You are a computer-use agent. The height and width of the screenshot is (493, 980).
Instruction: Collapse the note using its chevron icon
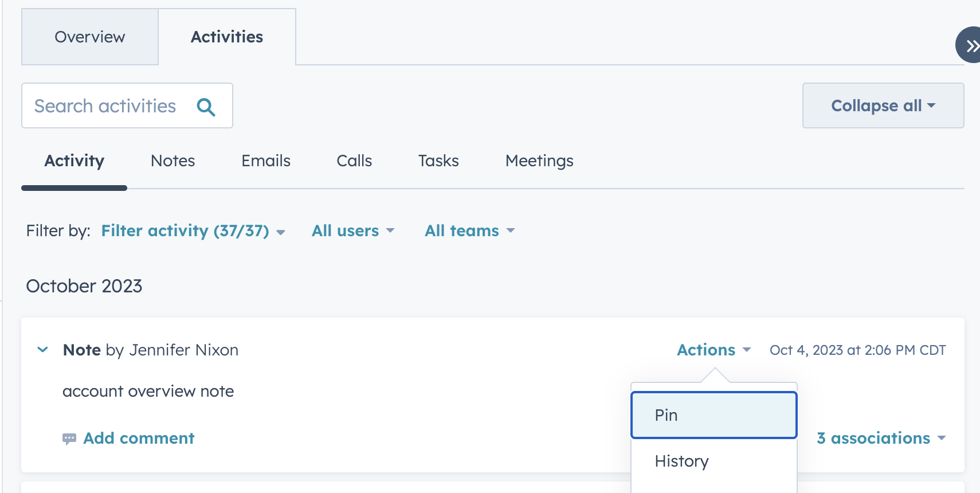(42, 349)
